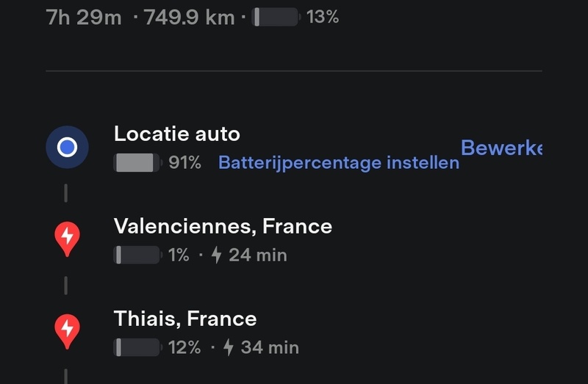588x384 pixels.
Task: Click the battery icon beside 12%
Action: click(x=137, y=347)
